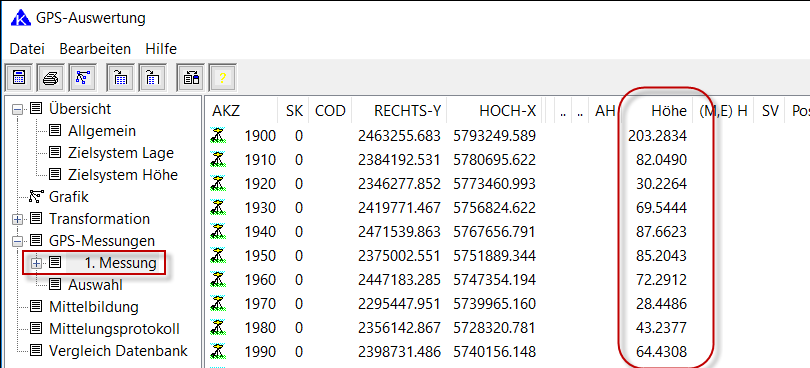Click the point icon of row 1930
Screen dimensions: 810x368
coord(218,208)
